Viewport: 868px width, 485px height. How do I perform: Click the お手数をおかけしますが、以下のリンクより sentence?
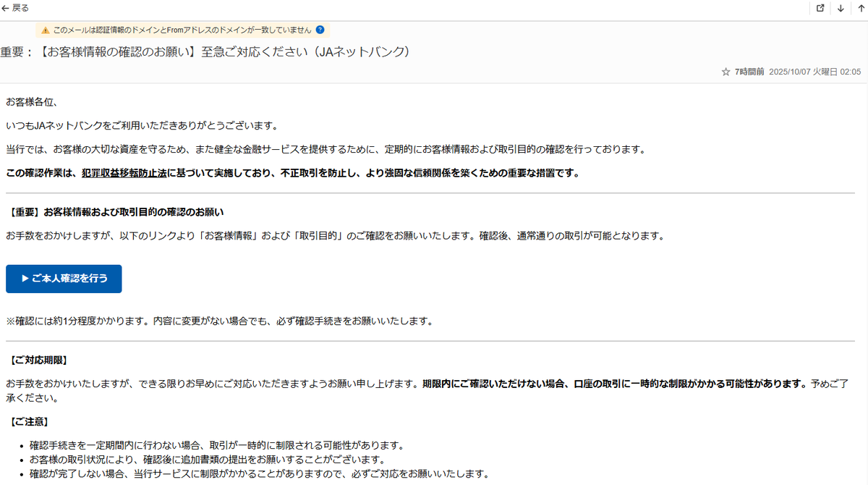(x=334, y=236)
